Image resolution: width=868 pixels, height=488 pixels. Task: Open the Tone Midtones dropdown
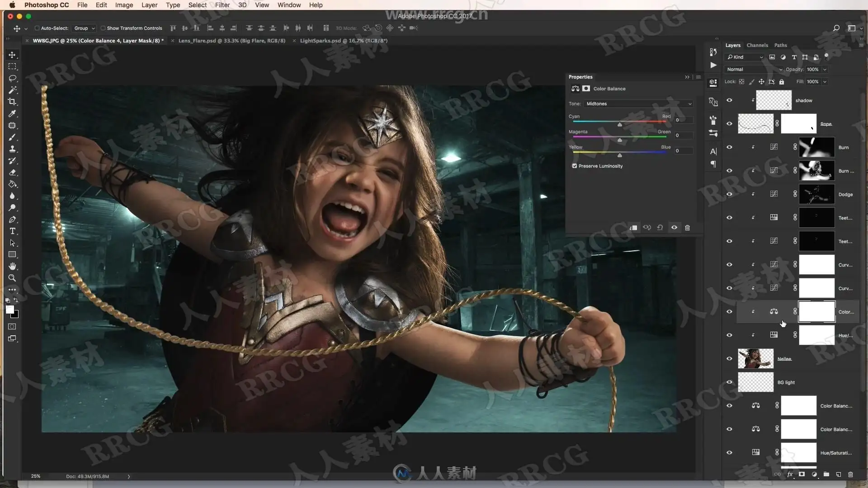638,104
